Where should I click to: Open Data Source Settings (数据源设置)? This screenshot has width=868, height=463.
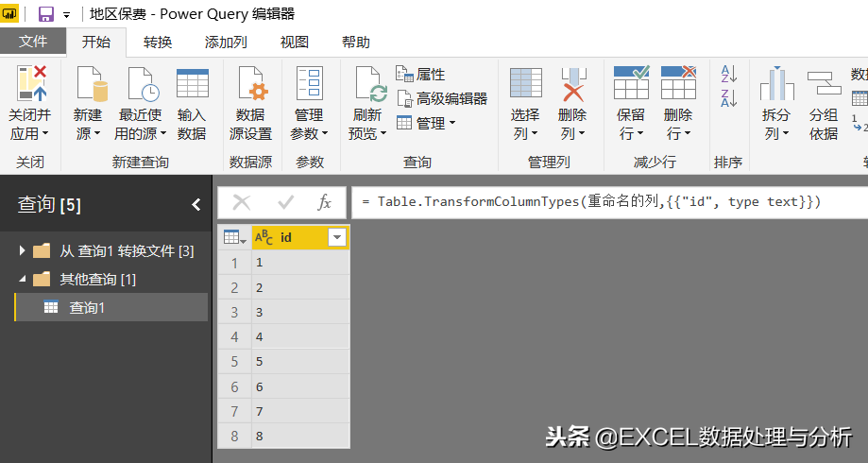[251, 103]
